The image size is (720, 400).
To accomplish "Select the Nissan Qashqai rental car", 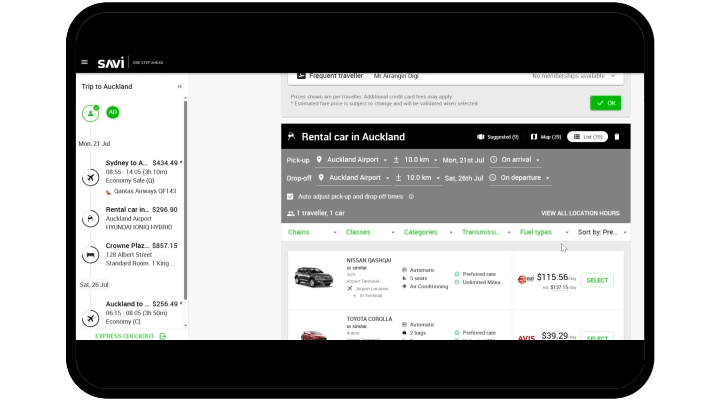I will point(597,280).
